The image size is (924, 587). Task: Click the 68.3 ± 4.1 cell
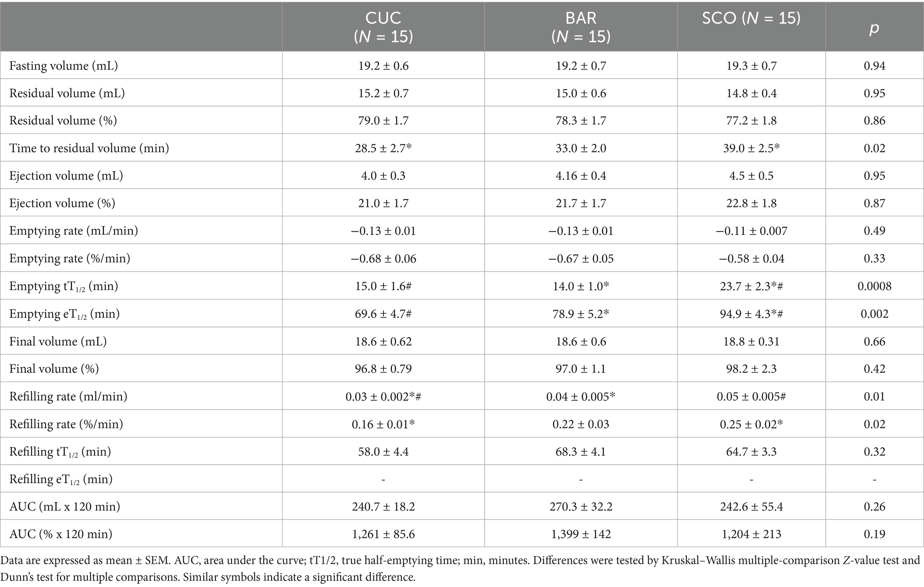(581, 452)
